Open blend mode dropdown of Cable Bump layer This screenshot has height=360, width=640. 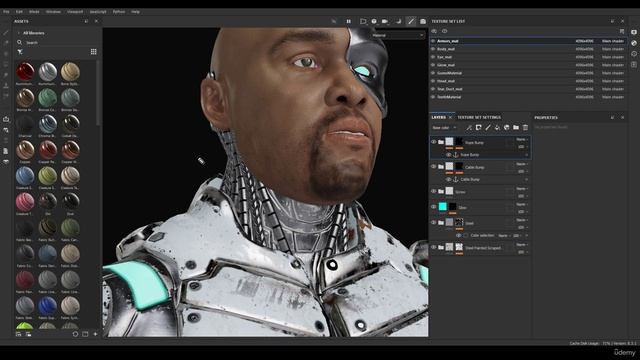tap(522, 164)
